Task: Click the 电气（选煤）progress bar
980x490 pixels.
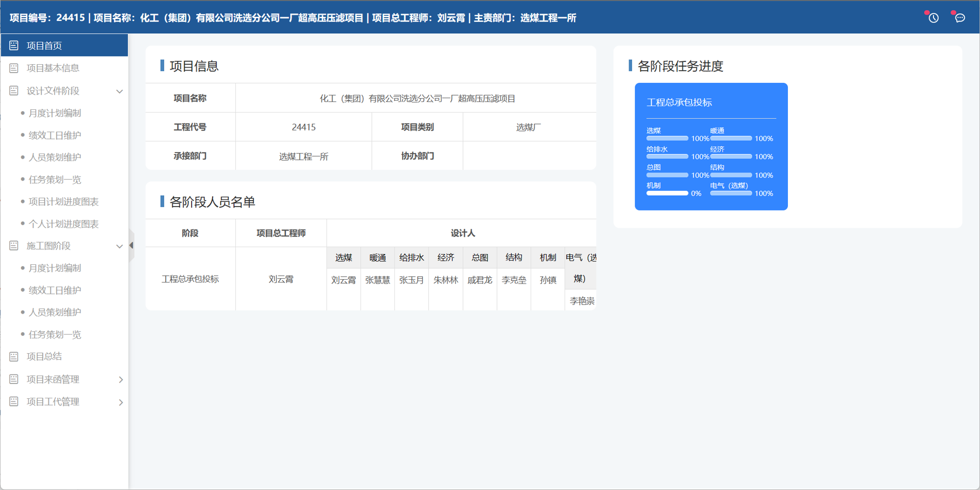Action: [x=731, y=193]
